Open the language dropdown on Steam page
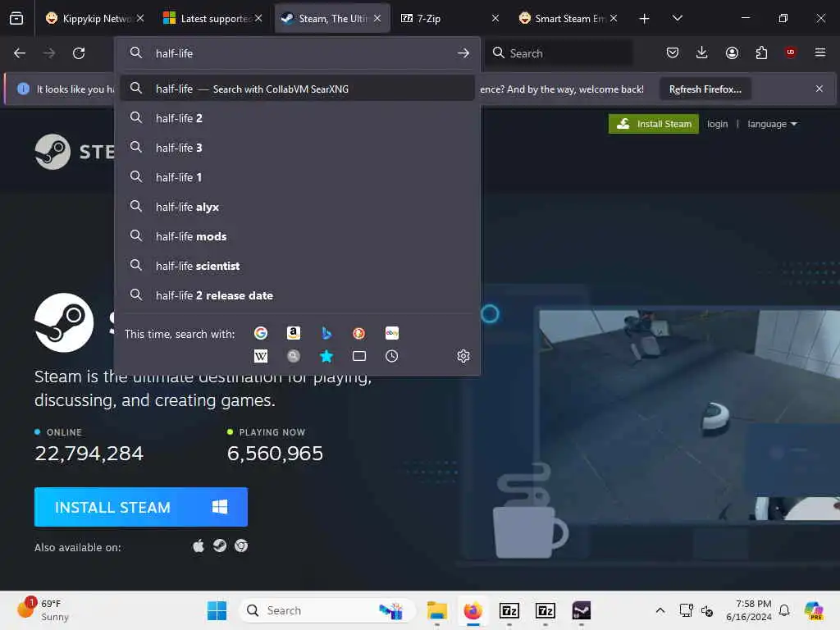The image size is (840, 630). (x=772, y=124)
